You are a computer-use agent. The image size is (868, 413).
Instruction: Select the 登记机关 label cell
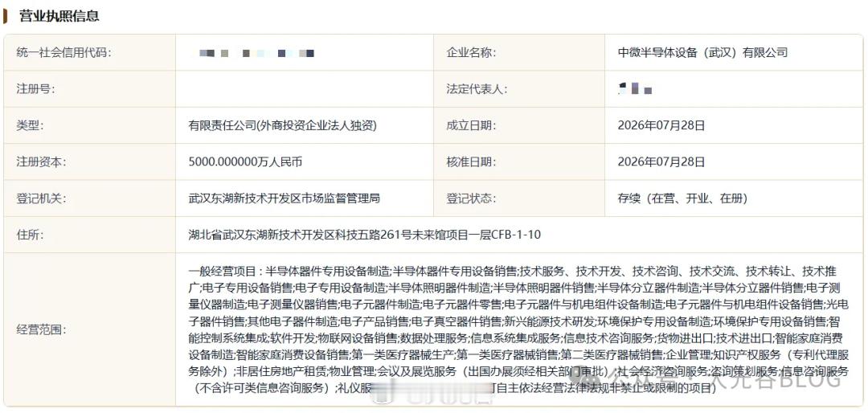[x=90, y=198]
